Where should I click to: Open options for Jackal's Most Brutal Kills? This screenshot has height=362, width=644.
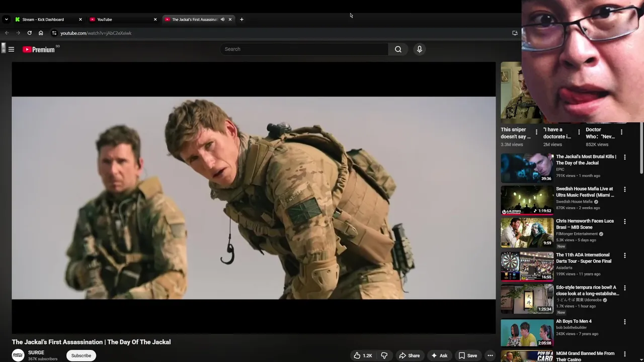pyautogui.click(x=625, y=157)
